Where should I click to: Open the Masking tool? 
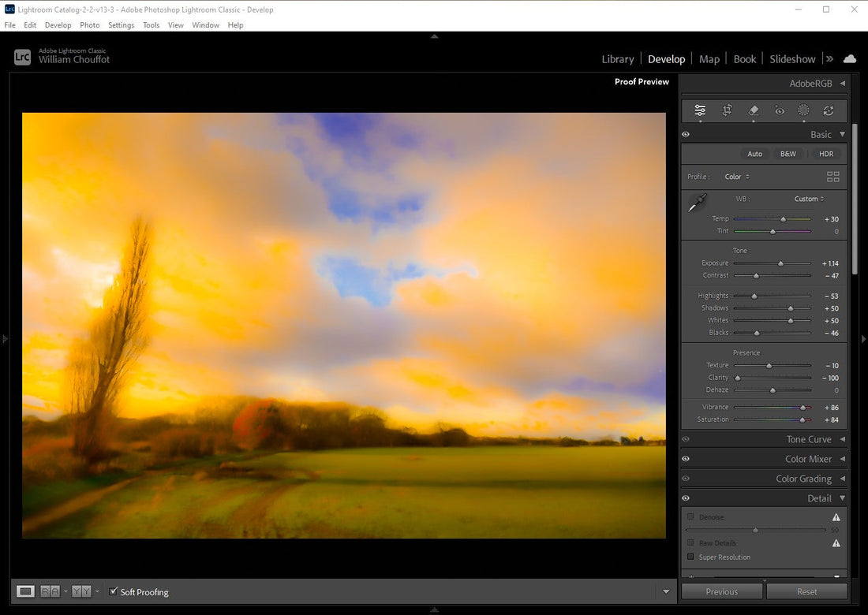(803, 111)
